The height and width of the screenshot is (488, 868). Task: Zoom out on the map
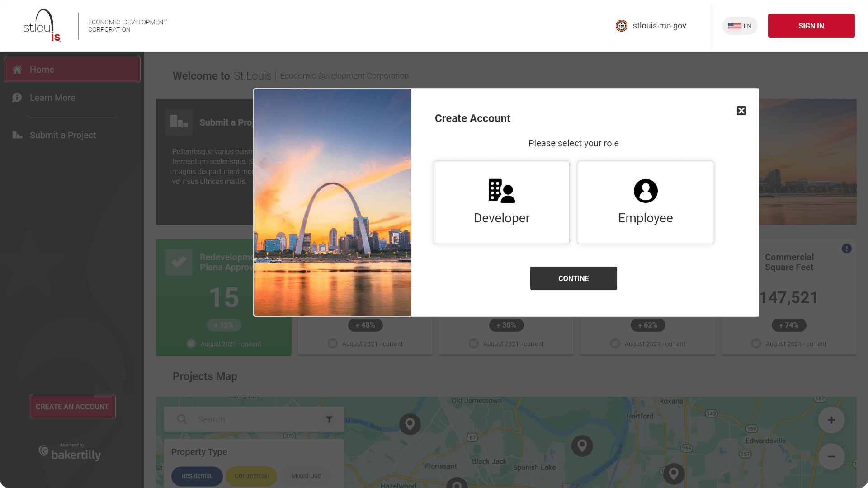pyautogui.click(x=831, y=456)
